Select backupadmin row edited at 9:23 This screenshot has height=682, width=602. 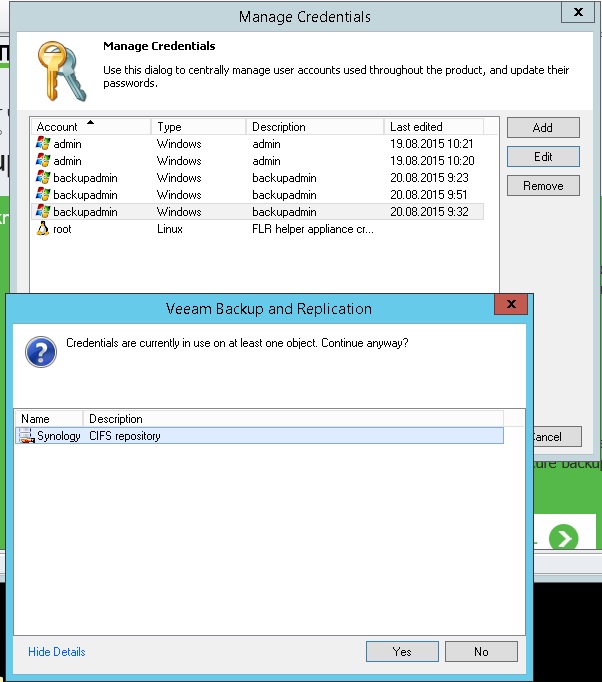tap(258, 178)
